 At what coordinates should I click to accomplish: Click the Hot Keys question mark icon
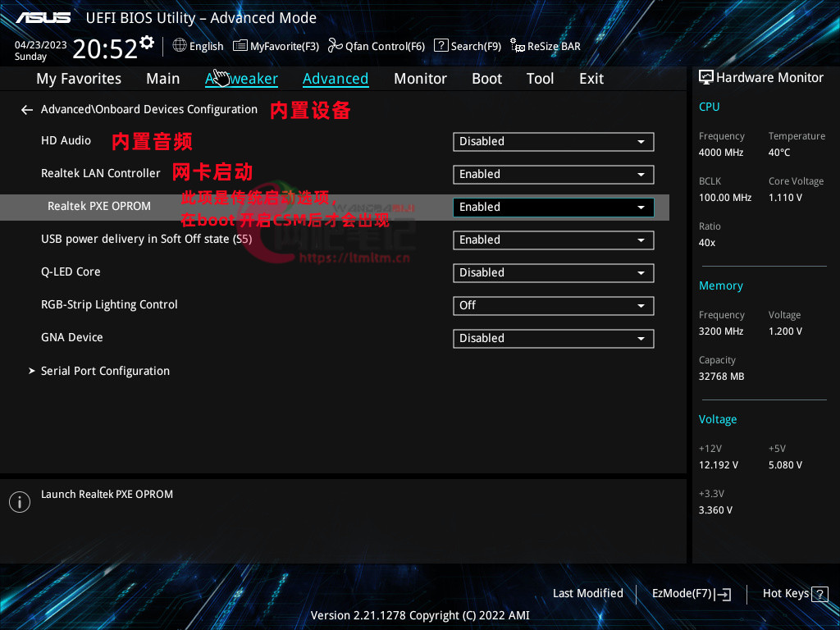(819, 594)
